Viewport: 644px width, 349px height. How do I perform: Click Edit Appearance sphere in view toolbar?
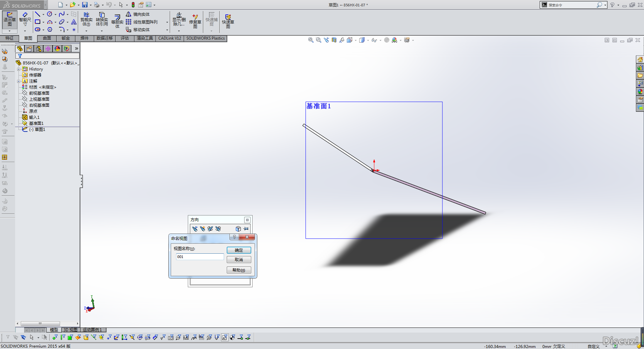387,40
